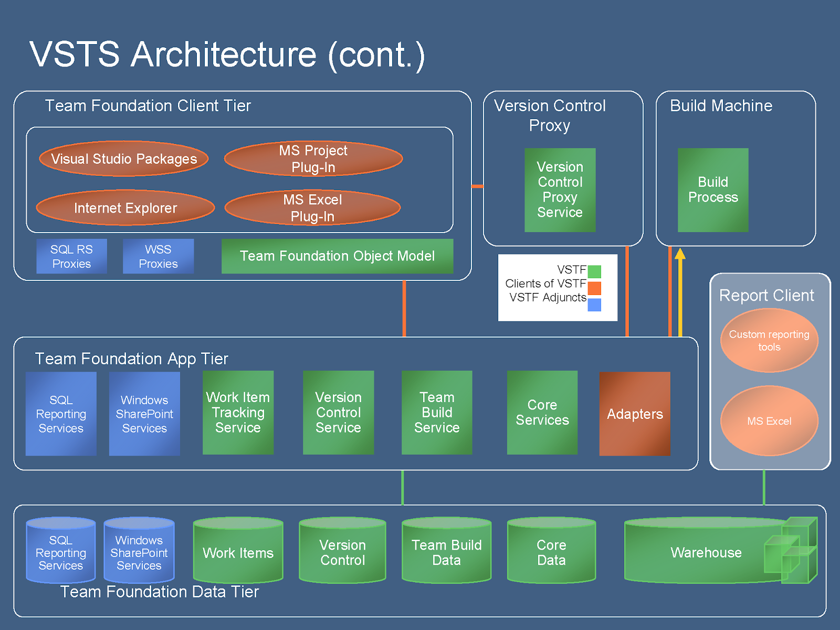Select the Team Build Data cylinder
The image size is (840, 630).
click(446, 550)
